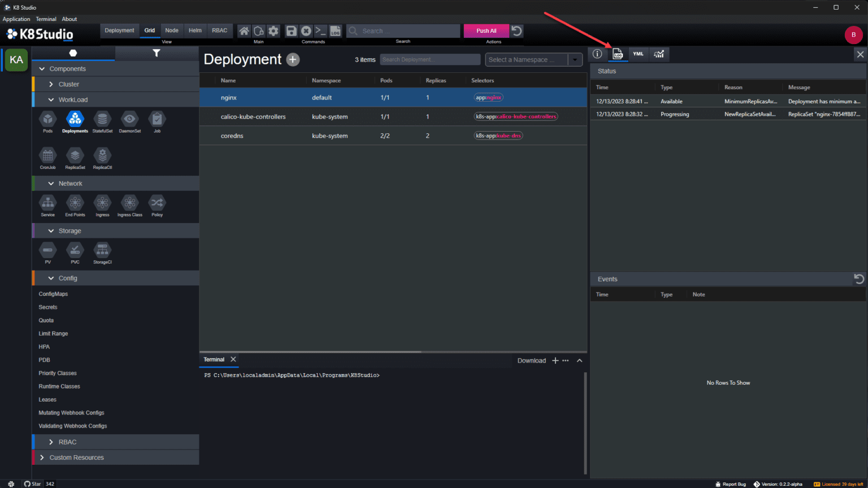The image size is (868, 488).
Task: Click the Push All button
Action: pyautogui.click(x=485, y=30)
